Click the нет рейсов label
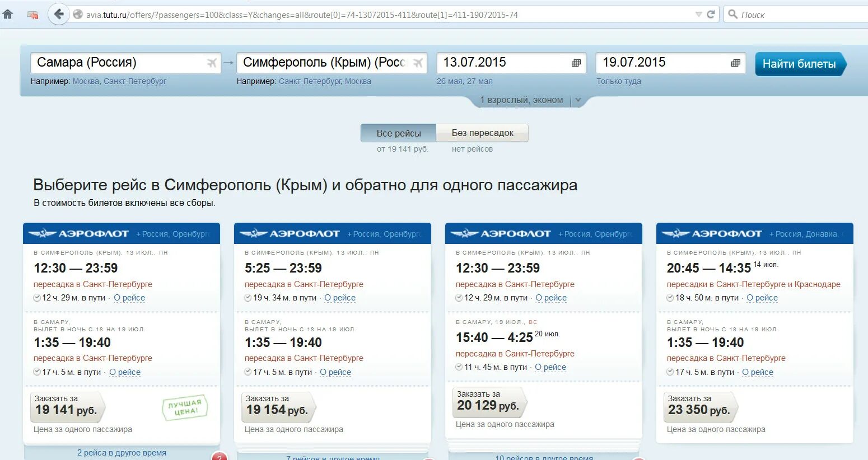This screenshot has height=460, width=868. tap(473, 149)
